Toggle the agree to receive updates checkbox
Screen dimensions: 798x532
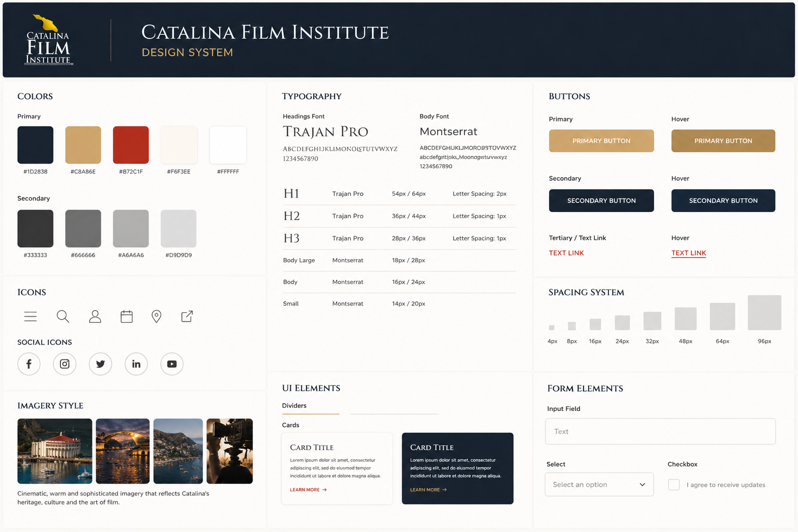674,485
